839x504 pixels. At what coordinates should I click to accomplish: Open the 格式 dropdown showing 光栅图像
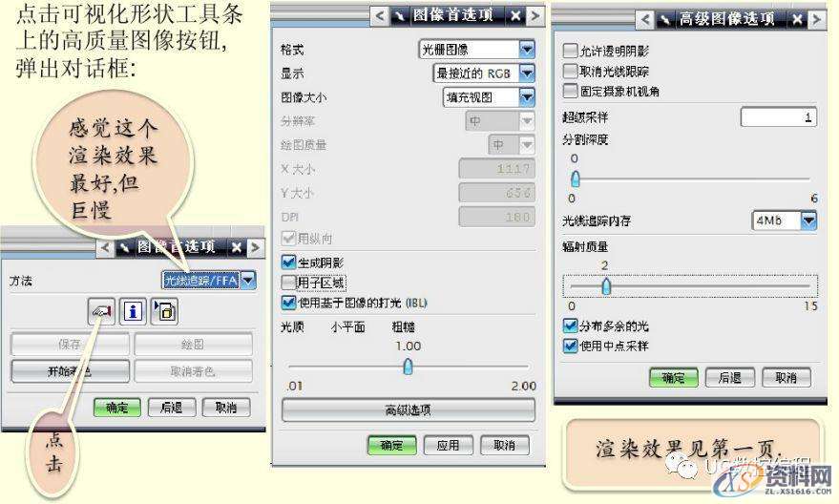[x=476, y=50]
